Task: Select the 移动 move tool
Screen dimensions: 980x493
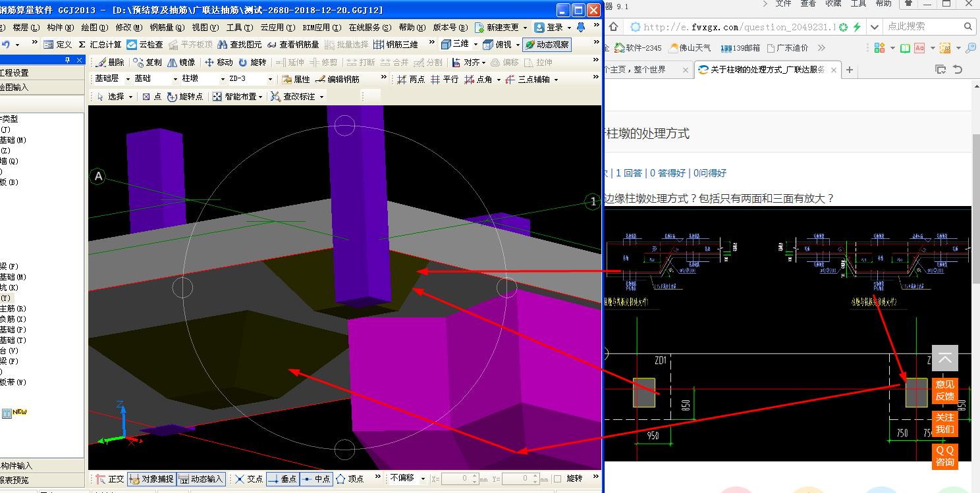Action: tap(219, 63)
